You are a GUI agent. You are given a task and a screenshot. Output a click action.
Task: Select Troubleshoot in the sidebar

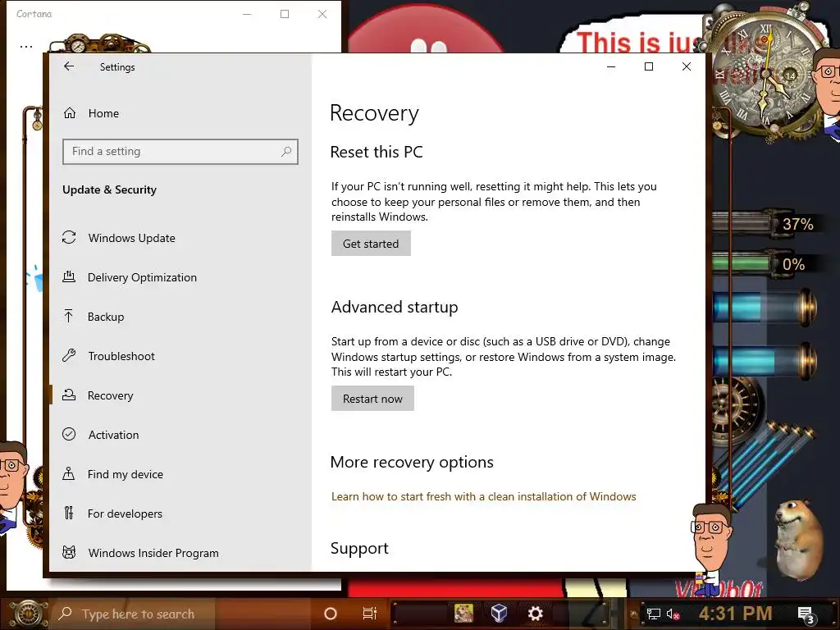click(x=180, y=356)
